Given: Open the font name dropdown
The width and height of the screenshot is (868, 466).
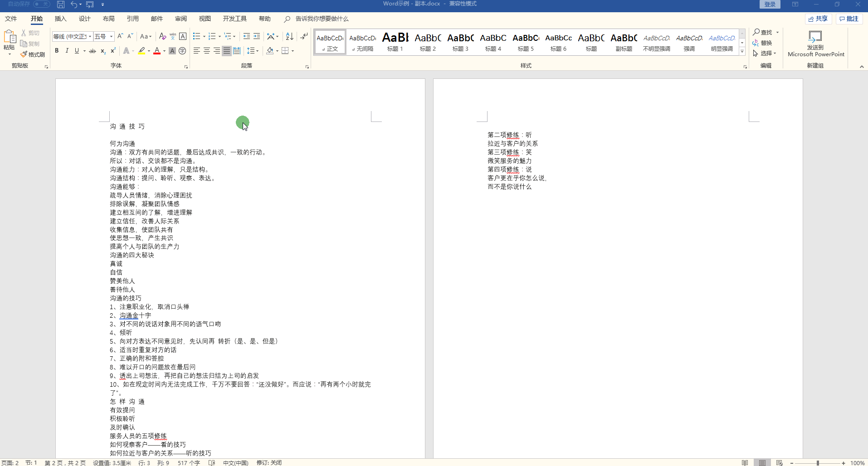Looking at the screenshot, I should [x=90, y=37].
